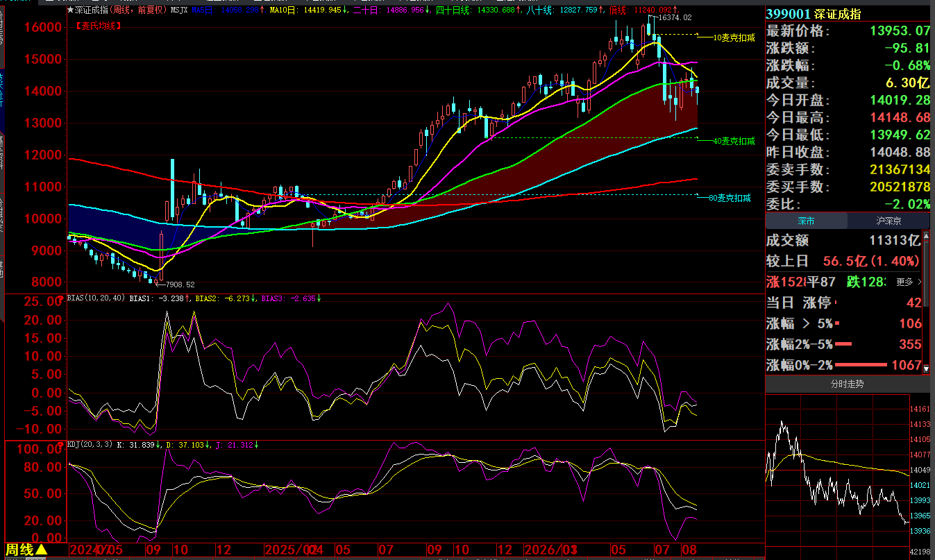Viewport: 935px width, 560px height.
Task: Open the 更多 link
Action: click(909, 282)
